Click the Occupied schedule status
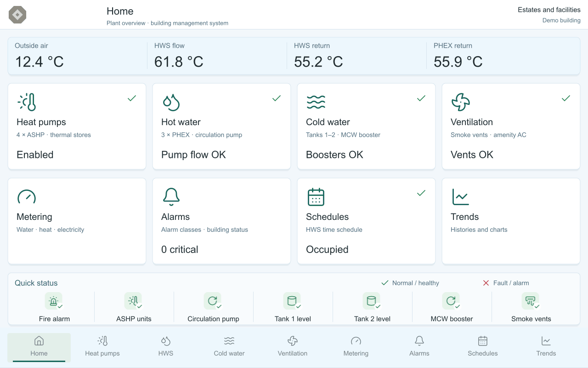Viewport: 588px width, 368px height. [x=327, y=249]
